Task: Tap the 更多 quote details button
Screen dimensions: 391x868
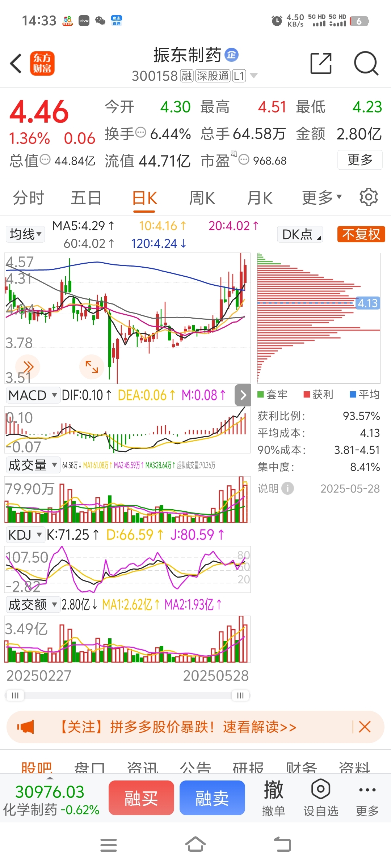Action: click(x=360, y=159)
